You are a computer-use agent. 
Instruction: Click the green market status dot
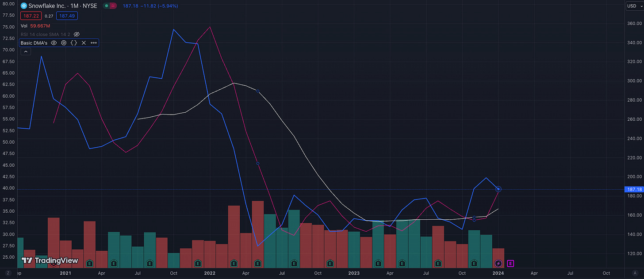(x=106, y=6)
